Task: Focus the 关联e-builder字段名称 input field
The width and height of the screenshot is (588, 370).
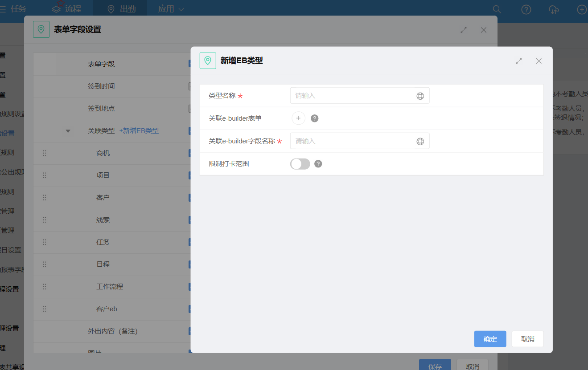Action: click(x=359, y=141)
